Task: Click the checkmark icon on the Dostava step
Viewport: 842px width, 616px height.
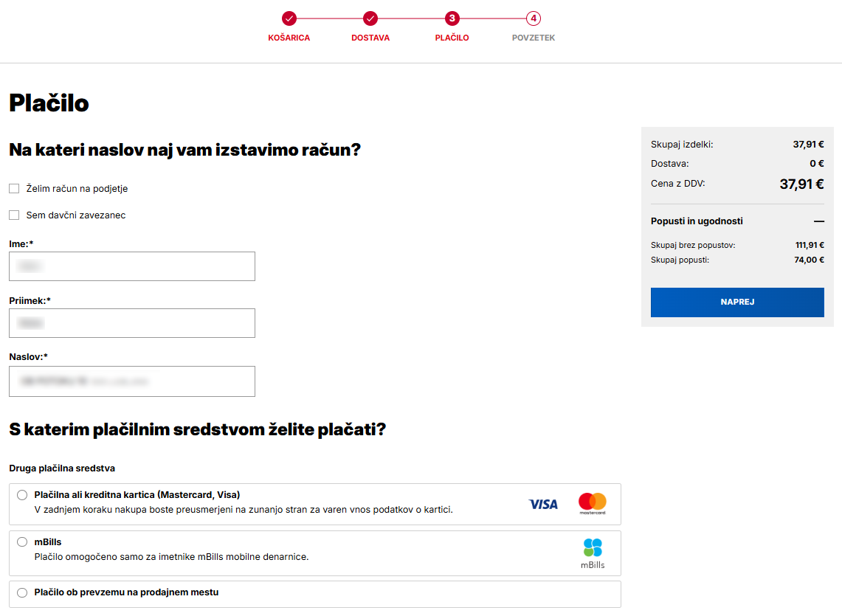Action: (x=370, y=19)
